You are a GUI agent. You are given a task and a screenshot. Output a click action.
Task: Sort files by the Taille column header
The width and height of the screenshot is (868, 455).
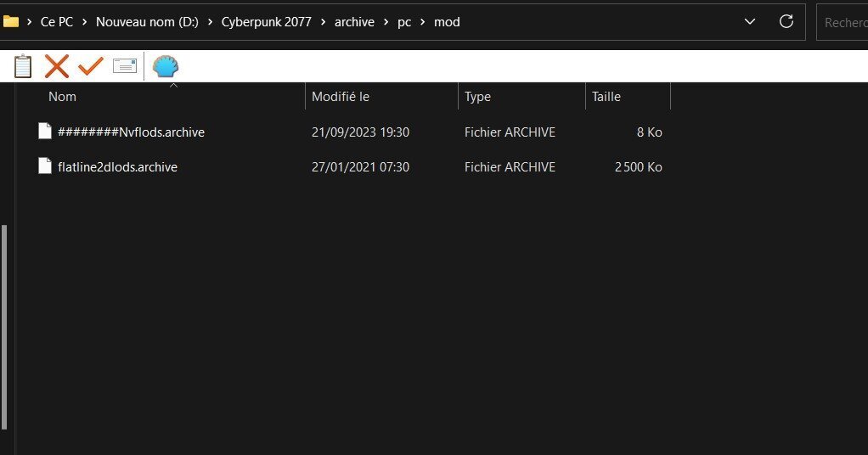click(x=606, y=97)
